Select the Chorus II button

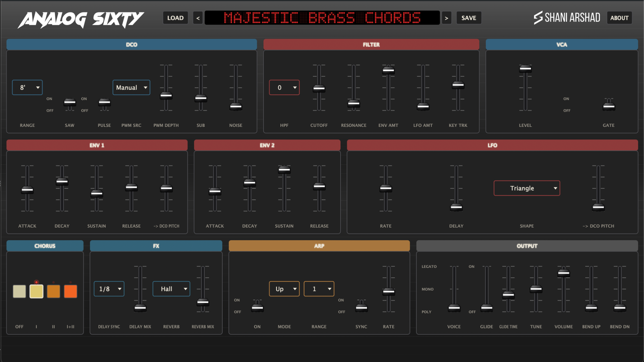coord(53,291)
